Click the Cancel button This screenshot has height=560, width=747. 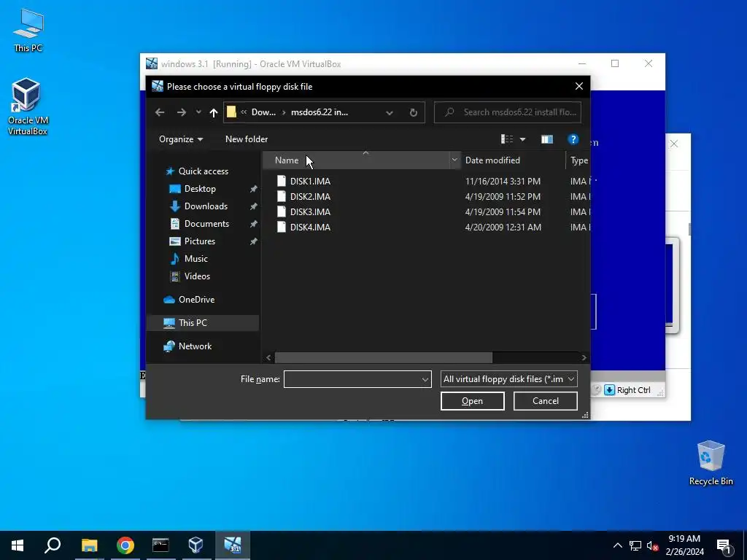point(546,401)
